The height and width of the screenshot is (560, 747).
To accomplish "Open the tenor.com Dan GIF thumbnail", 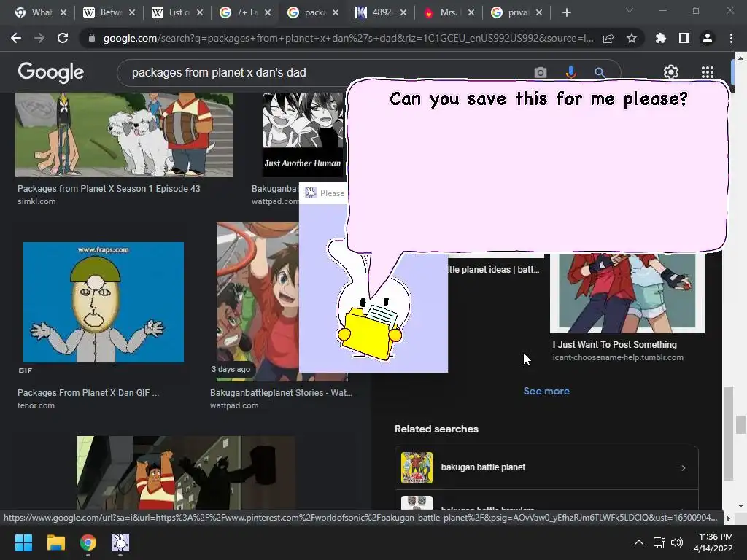I will tap(104, 302).
